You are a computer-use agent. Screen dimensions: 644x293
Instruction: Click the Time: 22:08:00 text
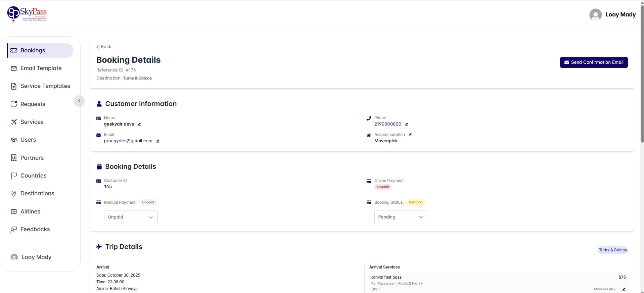click(x=110, y=282)
